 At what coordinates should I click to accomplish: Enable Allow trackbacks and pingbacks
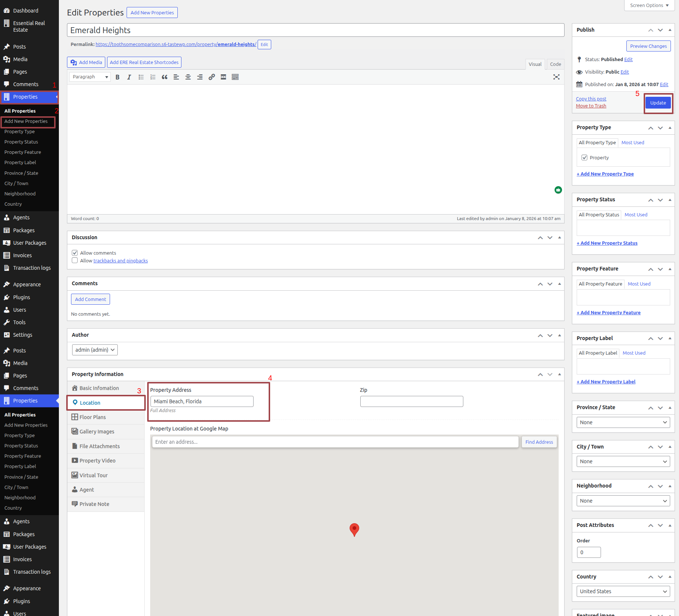tap(75, 261)
